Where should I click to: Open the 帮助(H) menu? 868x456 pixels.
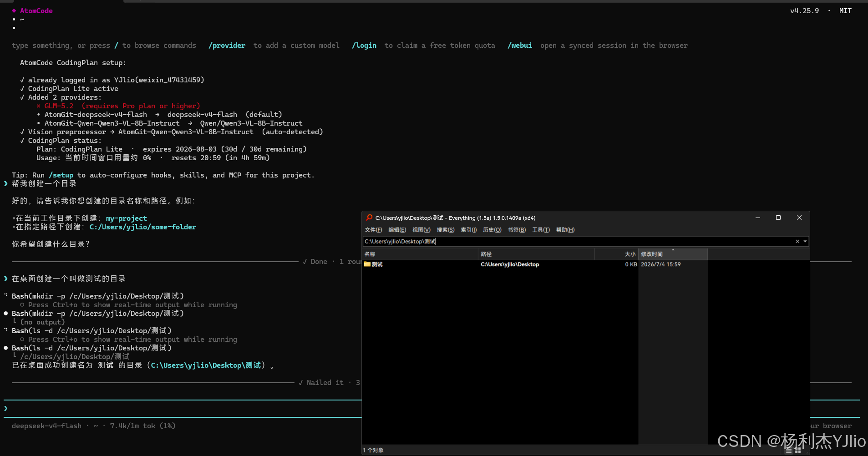coord(565,230)
